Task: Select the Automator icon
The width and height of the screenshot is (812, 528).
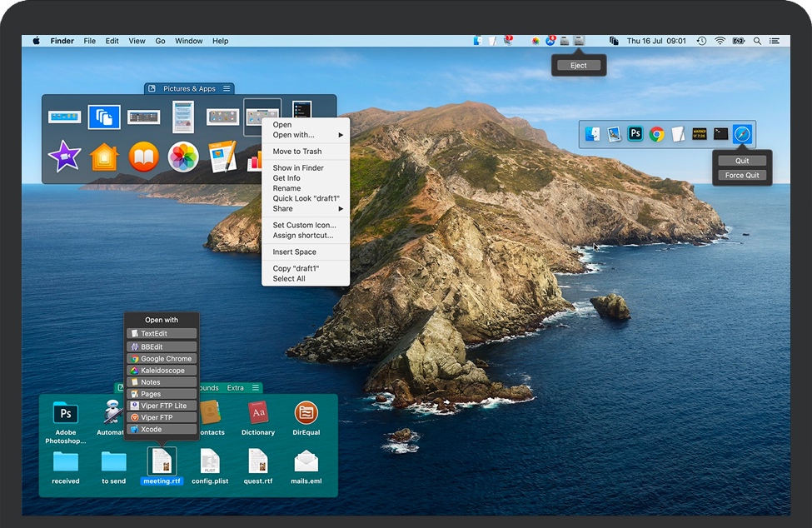Action: coord(112,414)
